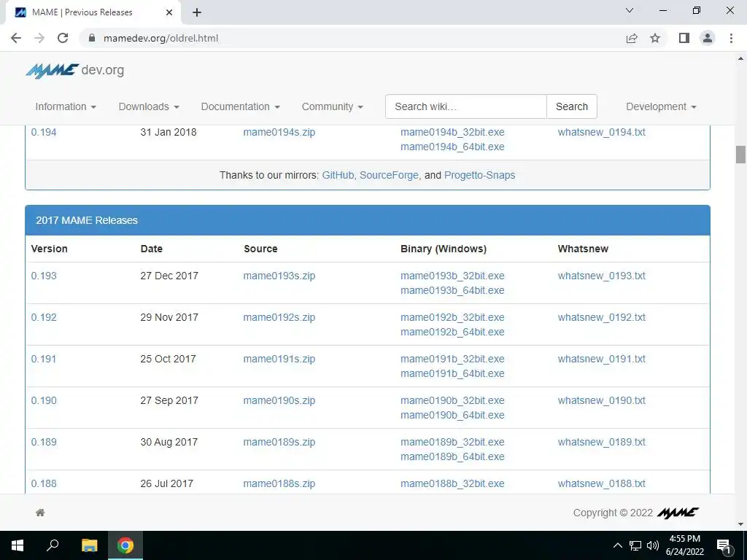The image size is (747, 560).
Task: Open whatsnew_0194.txt
Action: 601,132
